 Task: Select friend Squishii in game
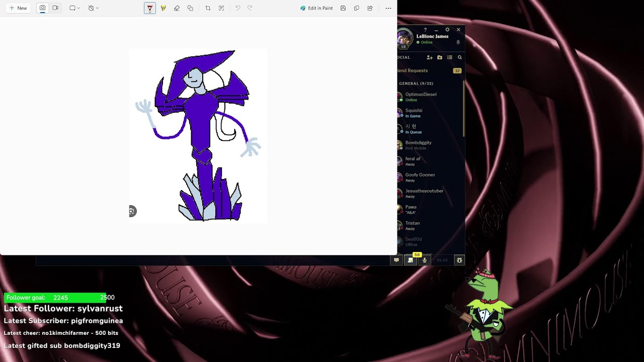pos(430,113)
